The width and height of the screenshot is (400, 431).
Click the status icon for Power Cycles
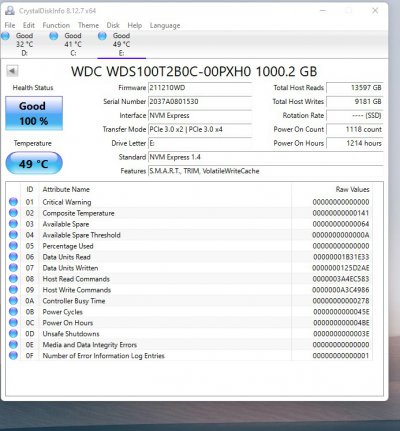coord(13,312)
